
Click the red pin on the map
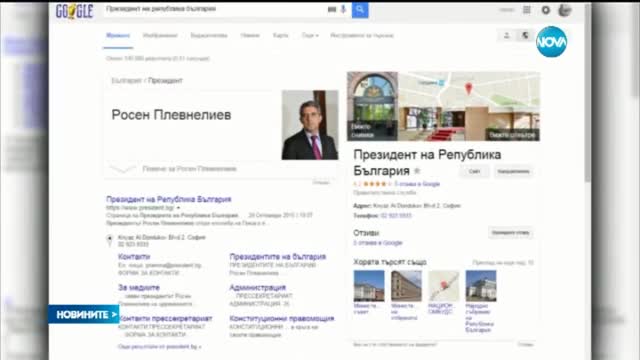click(469, 88)
